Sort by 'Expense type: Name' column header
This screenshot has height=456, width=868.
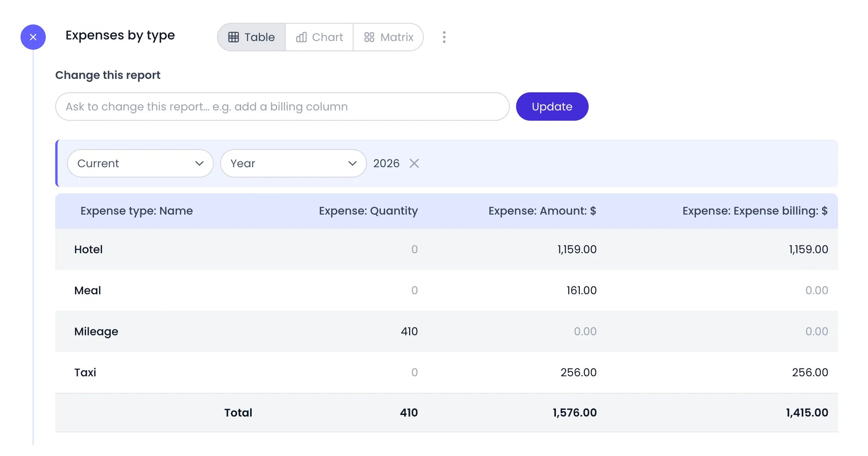[137, 211]
